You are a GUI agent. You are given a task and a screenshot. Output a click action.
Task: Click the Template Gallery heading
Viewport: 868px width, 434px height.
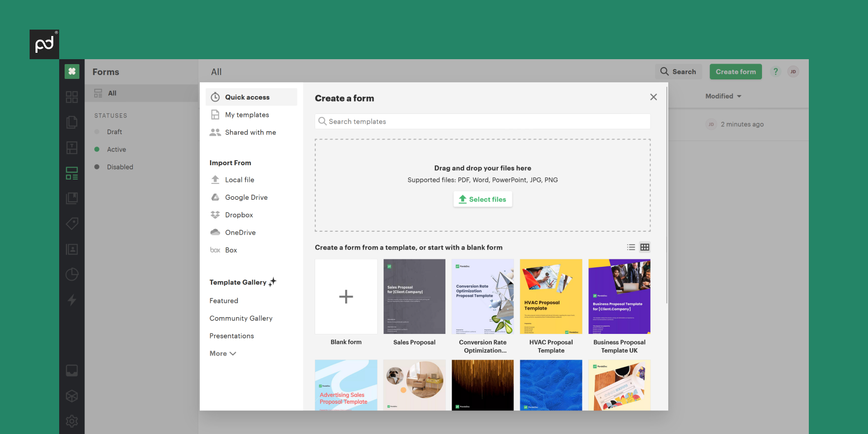pos(243,282)
